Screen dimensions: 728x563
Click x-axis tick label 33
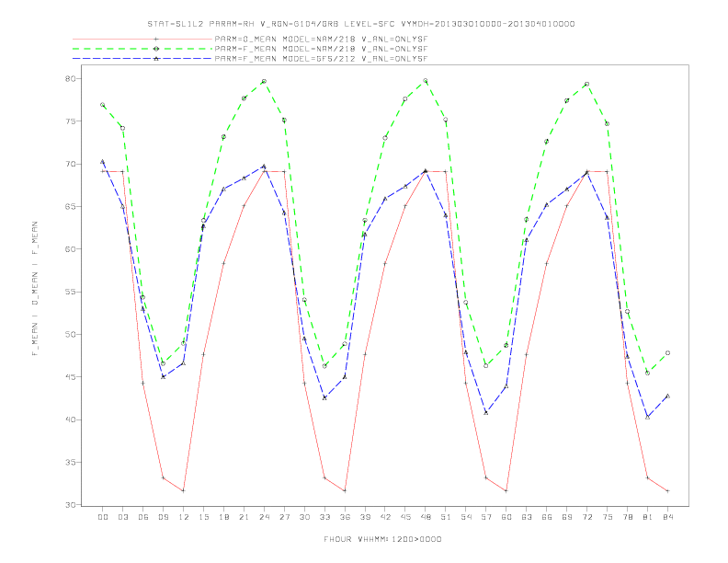pos(324,517)
